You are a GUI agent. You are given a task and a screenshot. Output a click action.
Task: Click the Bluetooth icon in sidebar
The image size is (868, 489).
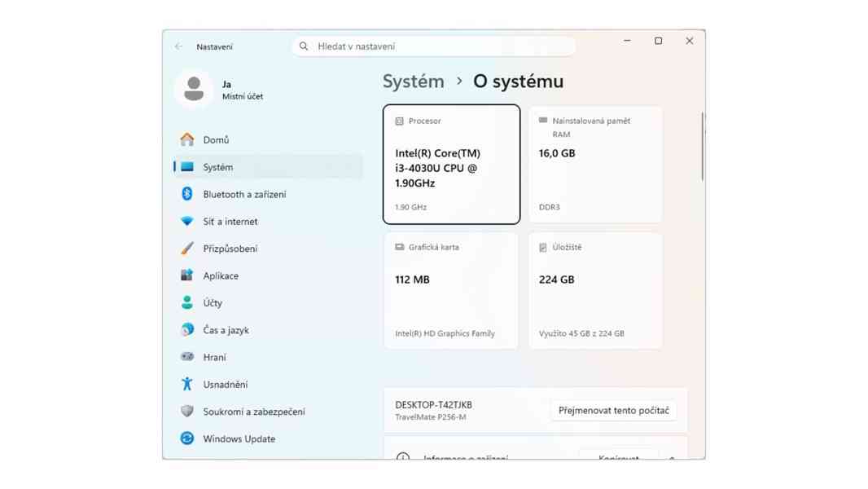[x=187, y=194]
